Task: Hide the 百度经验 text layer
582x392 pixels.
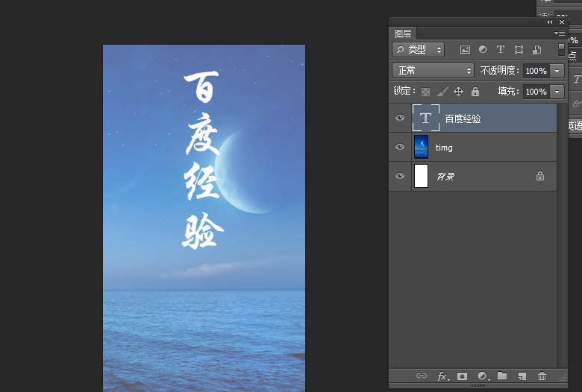Action: point(400,118)
